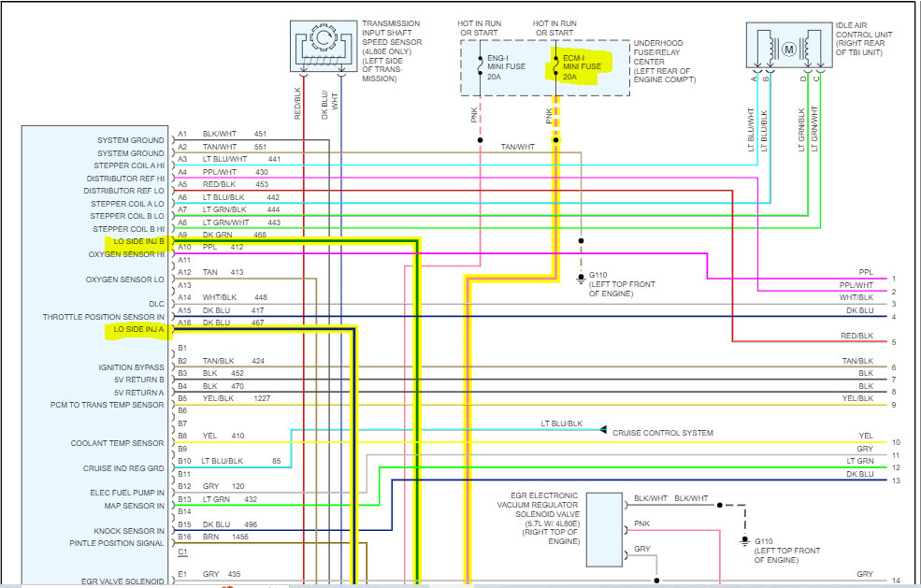This screenshot has width=921, height=588.
Task: Click the PINTLE POSITION SIGNAL label
Action: click(x=117, y=543)
